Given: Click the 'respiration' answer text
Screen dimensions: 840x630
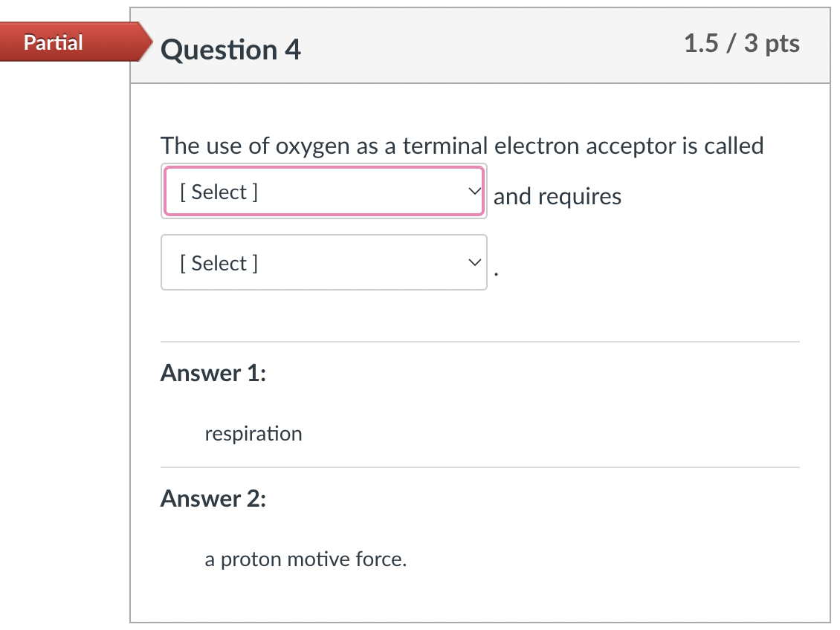Looking at the screenshot, I should click(253, 434).
